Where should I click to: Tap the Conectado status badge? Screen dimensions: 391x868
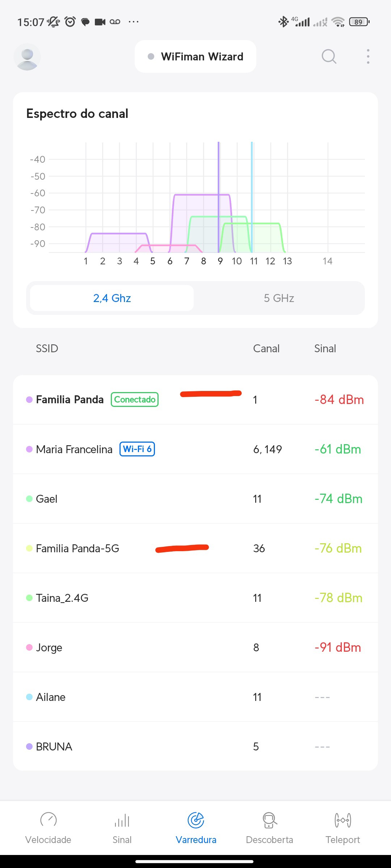(x=135, y=400)
